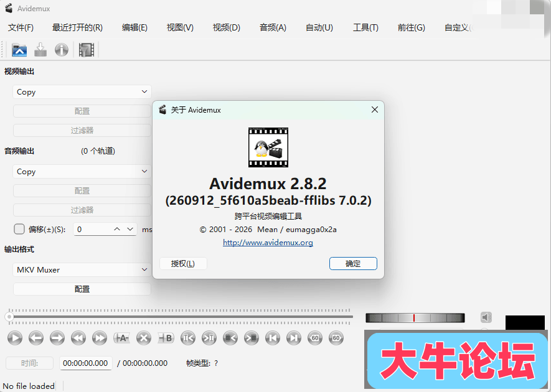Open the 音频(A) menu
The width and height of the screenshot is (551, 392).
[273, 27]
